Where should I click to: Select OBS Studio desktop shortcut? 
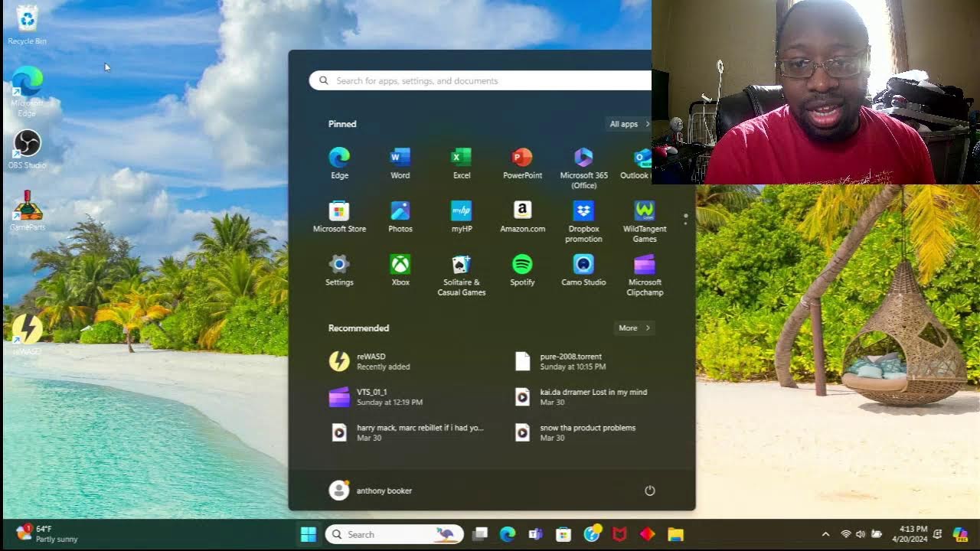27,149
